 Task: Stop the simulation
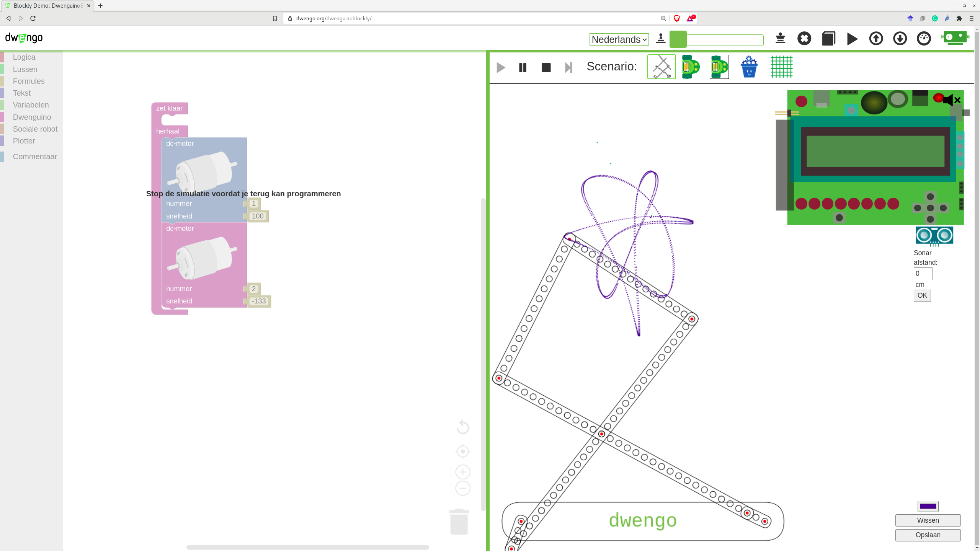click(x=546, y=68)
